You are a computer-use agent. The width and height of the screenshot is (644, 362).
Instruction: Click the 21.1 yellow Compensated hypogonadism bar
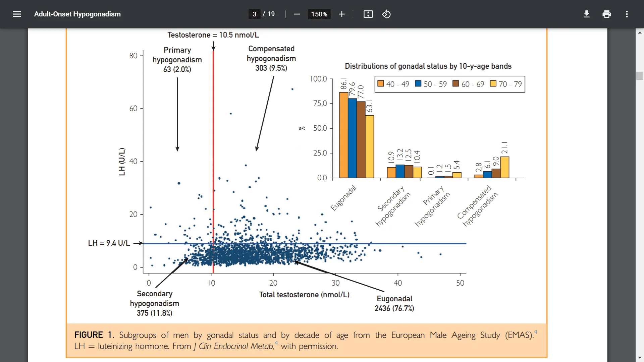[x=504, y=167]
